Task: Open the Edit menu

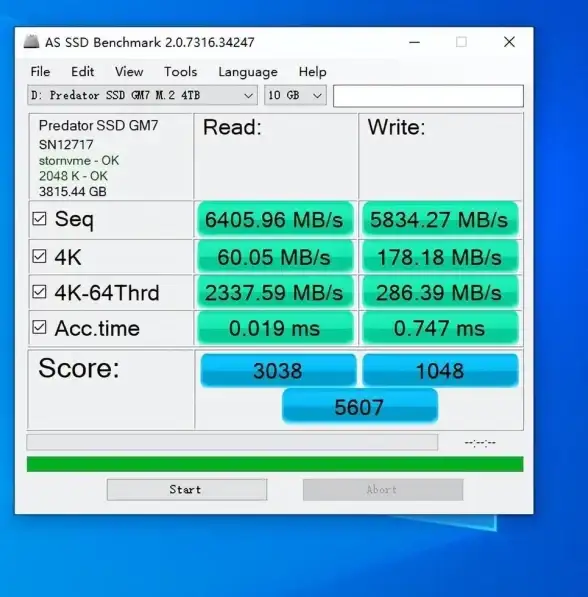Action: [83, 72]
